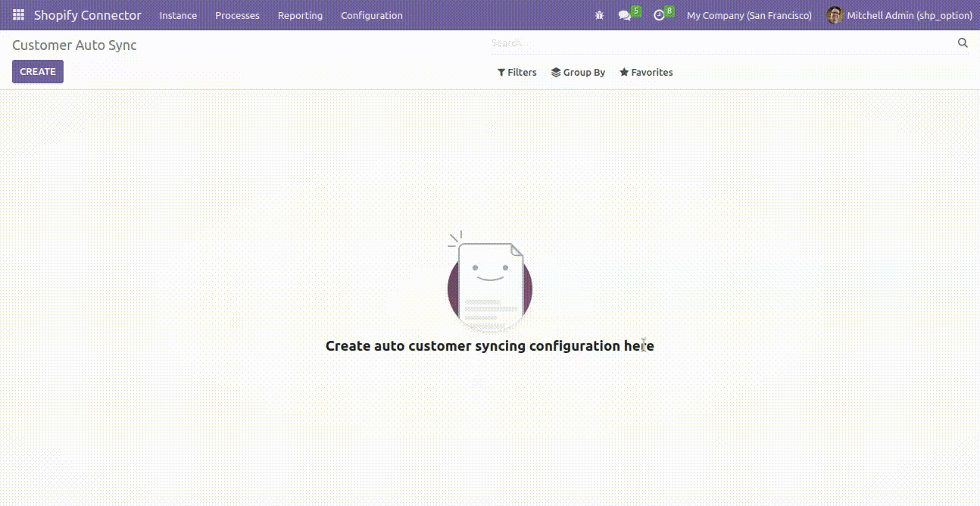Open the Instance menu
This screenshot has height=506, width=980.
[178, 15]
